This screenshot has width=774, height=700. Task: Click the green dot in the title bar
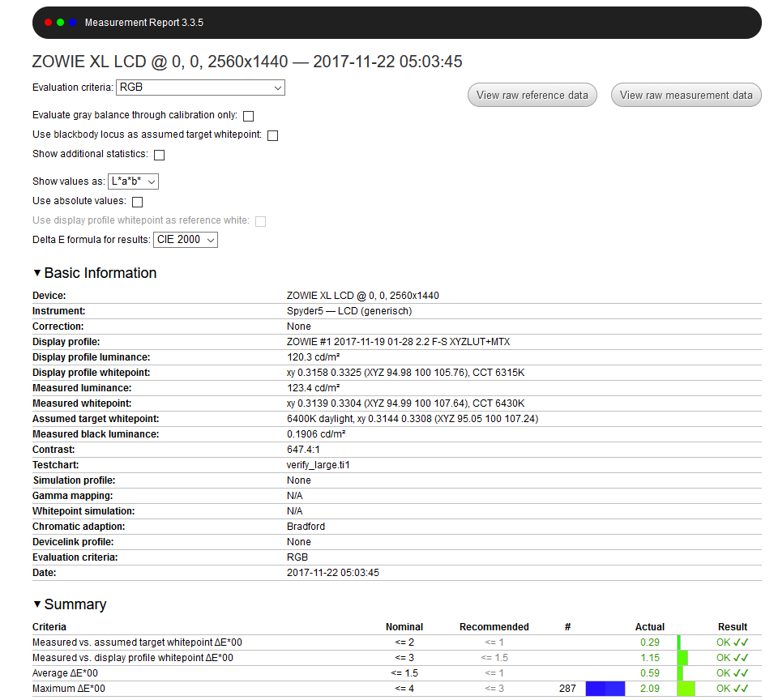(60, 23)
